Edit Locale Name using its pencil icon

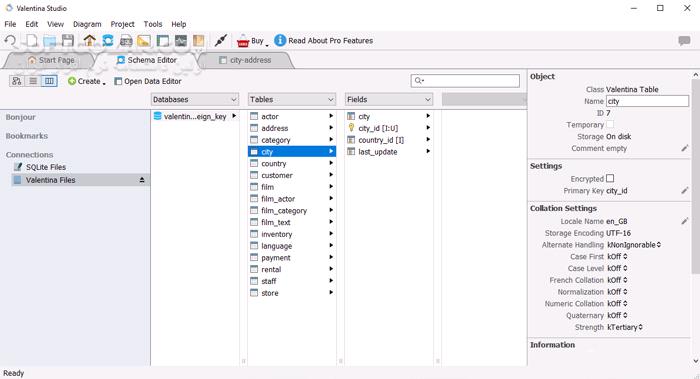685,221
